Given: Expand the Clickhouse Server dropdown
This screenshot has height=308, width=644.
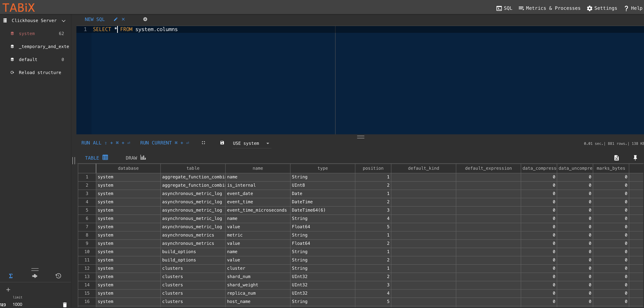Looking at the screenshot, I should pos(63,21).
